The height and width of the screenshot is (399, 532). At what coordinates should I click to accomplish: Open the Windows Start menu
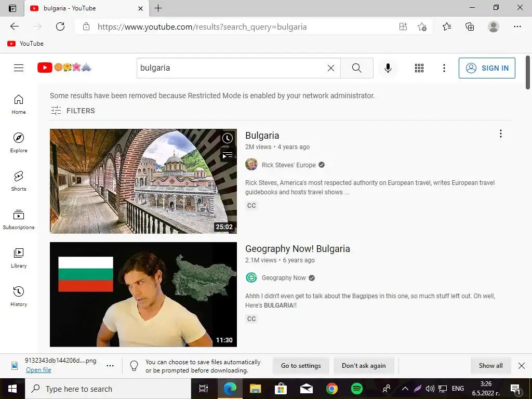click(x=12, y=389)
